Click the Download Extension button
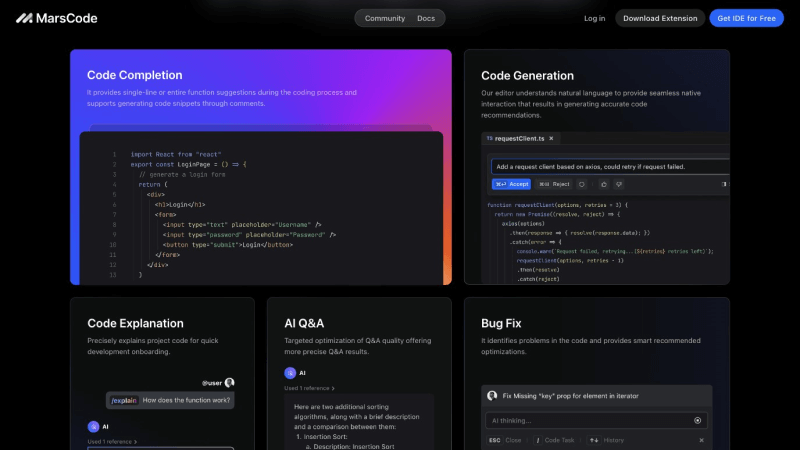The width and height of the screenshot is (800, 450). coord(659,18)
